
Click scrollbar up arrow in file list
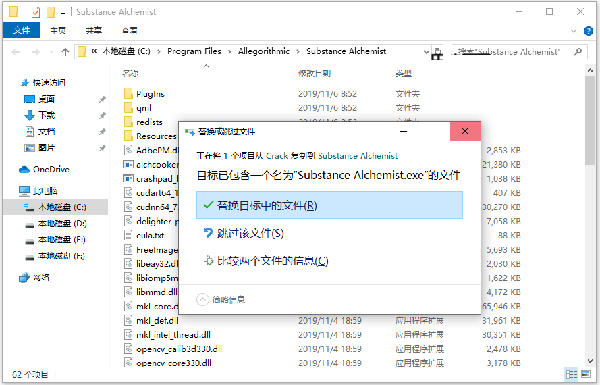coord(590,70)
